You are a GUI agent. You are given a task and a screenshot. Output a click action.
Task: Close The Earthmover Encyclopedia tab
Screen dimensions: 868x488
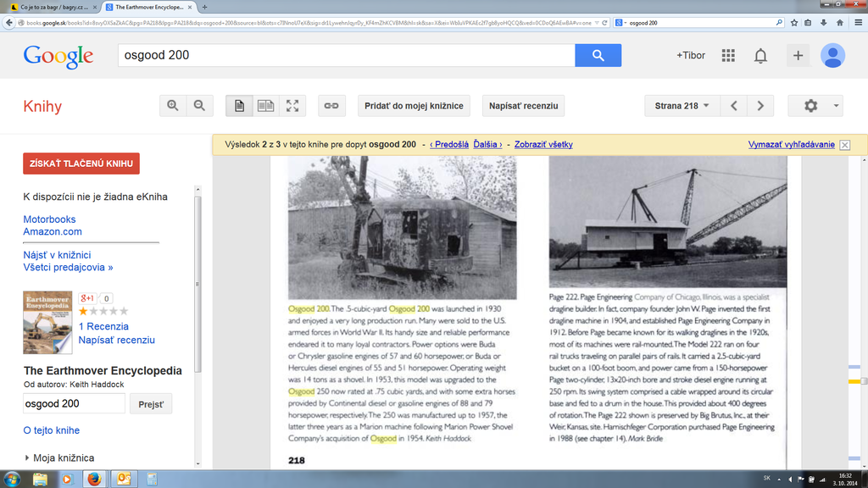click(x=190, y=7)
